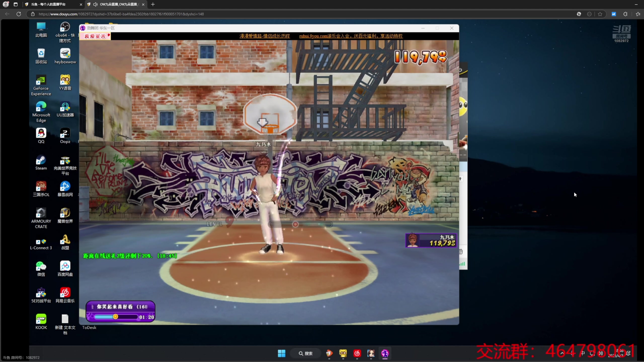The width and height of the screenshot is (644, 362).
Task: Select the 微信 WeChat icon
Action: tap(41, 269)
